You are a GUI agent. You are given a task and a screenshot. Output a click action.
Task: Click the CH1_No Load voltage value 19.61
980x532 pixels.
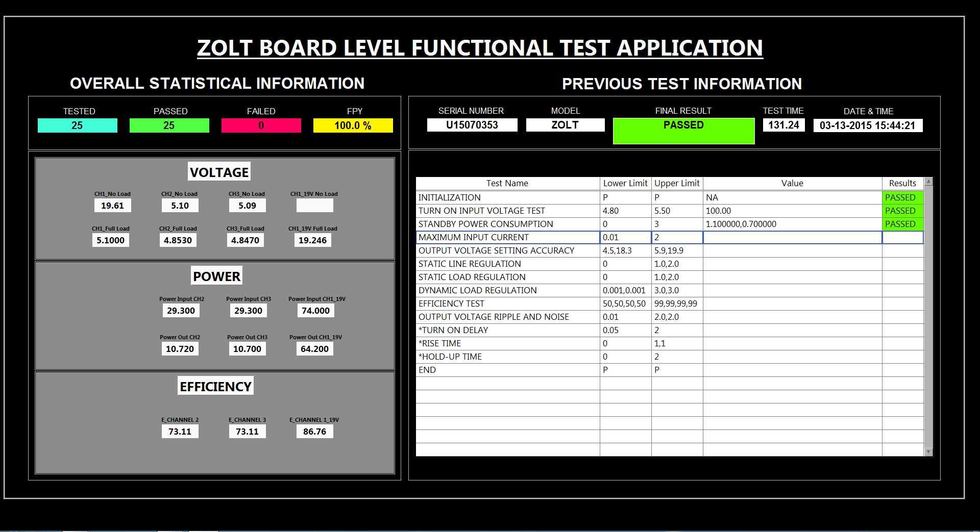pos(113,206)
